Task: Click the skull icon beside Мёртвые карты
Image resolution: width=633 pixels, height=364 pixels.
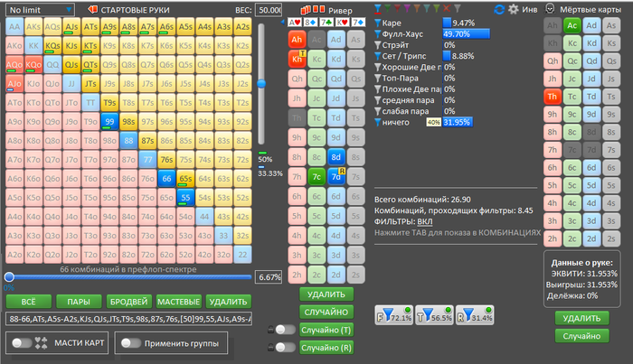Action: tap(550, 8)
